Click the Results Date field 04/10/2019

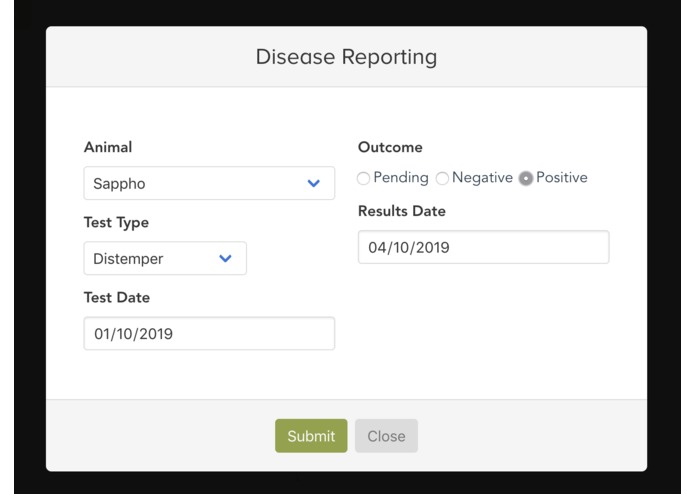484,247
